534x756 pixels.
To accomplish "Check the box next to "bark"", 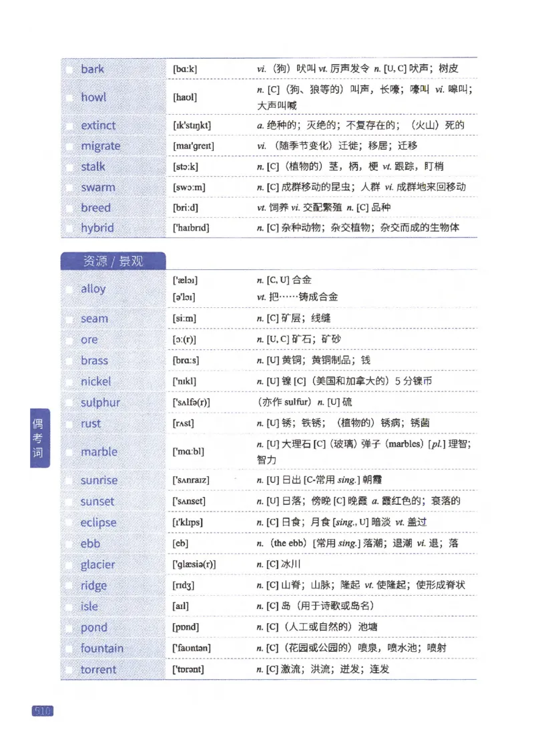I will coord(70,69).
